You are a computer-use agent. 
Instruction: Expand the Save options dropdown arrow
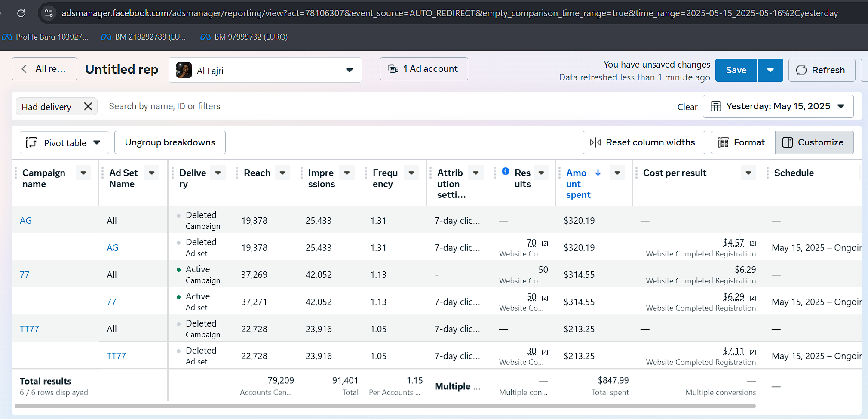pos(770,70)
